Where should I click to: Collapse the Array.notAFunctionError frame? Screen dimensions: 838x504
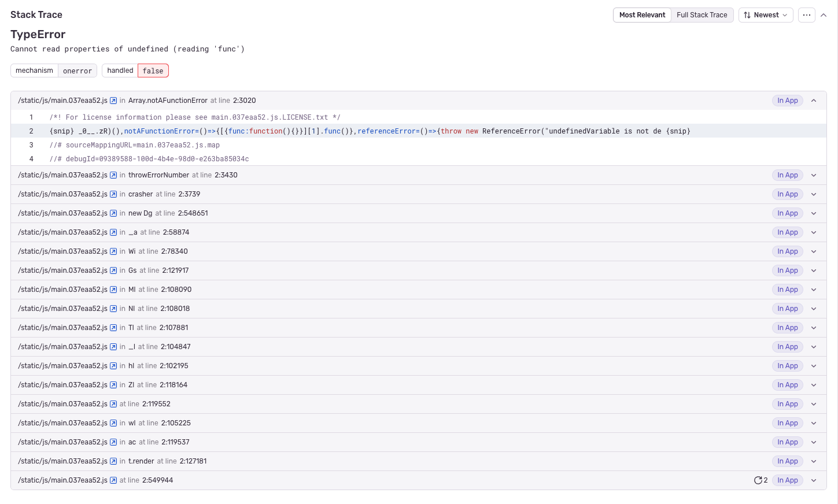[x=813, y=100]
